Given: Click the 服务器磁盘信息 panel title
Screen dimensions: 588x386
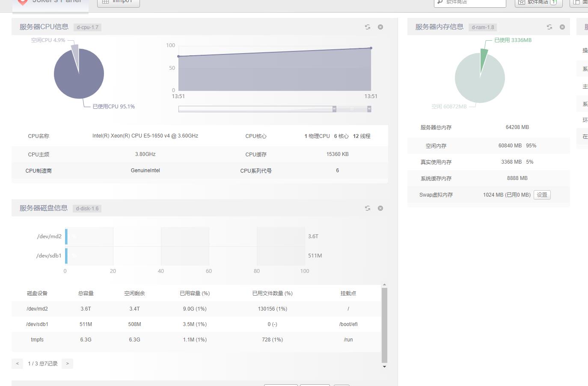Looking at the screenshot, I should (43, 208).
